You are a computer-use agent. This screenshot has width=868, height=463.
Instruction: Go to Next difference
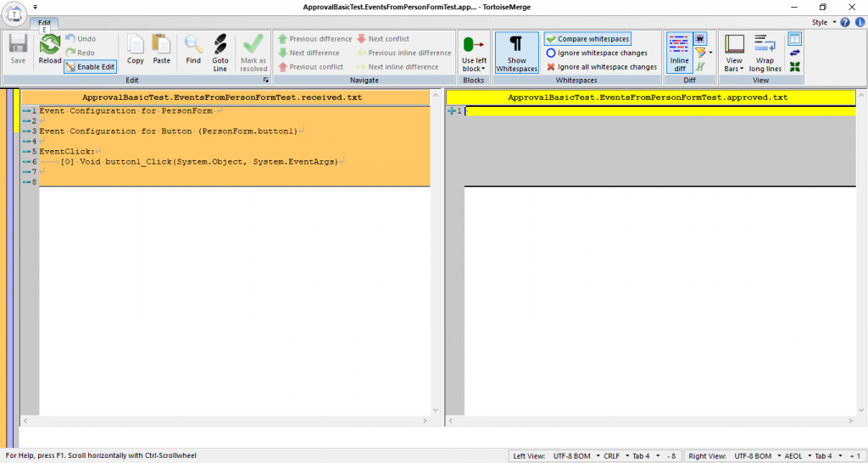point(309,53)
